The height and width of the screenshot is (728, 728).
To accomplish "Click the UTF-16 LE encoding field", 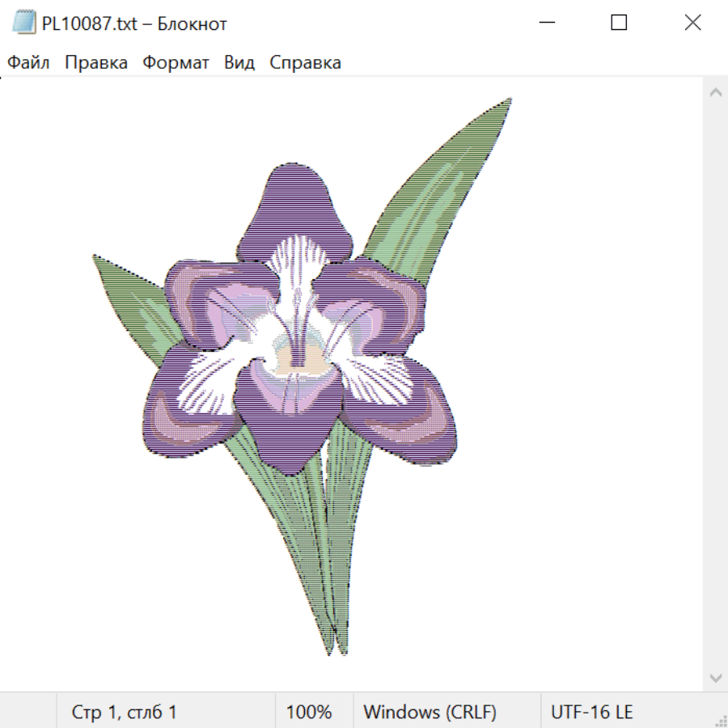I will tap(591, 713).
